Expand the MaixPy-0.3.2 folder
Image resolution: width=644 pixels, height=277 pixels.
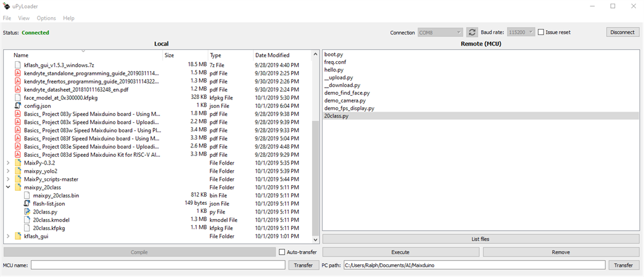pyautogui.click(x=8, y=163)
